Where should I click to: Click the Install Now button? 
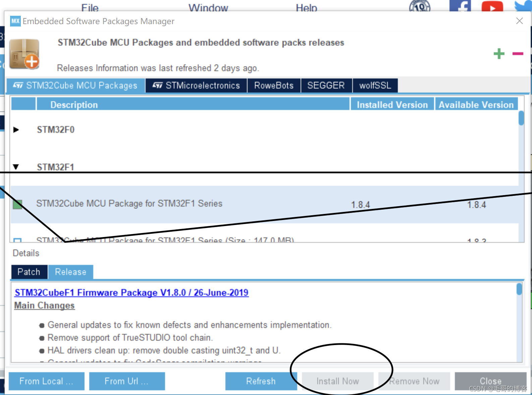click(338, 381)
